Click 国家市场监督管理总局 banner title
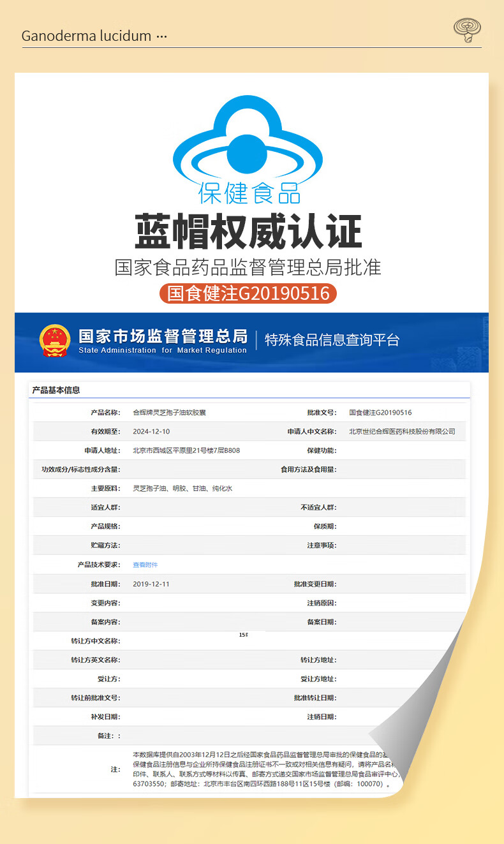Image resolution: width=504 pixels, height=844 pixels. click(162, 336)
